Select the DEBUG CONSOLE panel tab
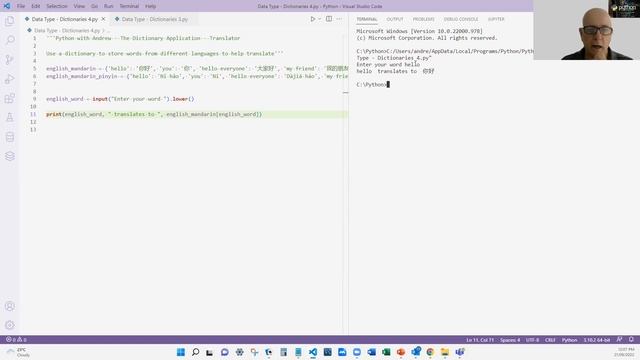 pos(461,19)
